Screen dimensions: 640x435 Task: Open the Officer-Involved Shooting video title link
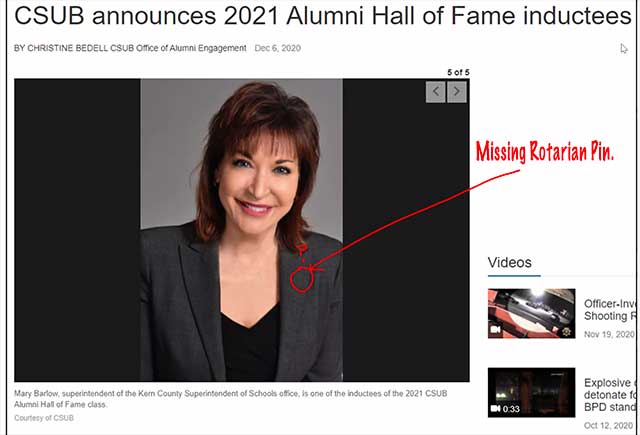click(610, 310)
